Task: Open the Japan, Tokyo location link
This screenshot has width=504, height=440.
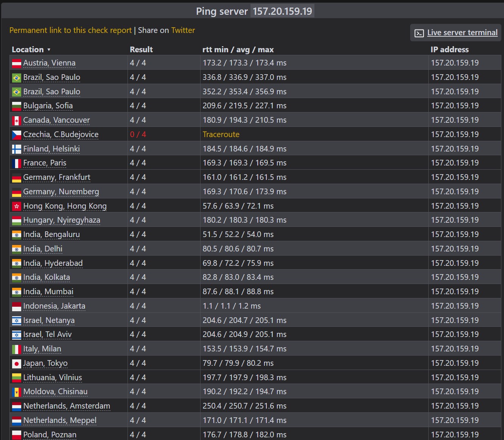Action: point(45,363)
